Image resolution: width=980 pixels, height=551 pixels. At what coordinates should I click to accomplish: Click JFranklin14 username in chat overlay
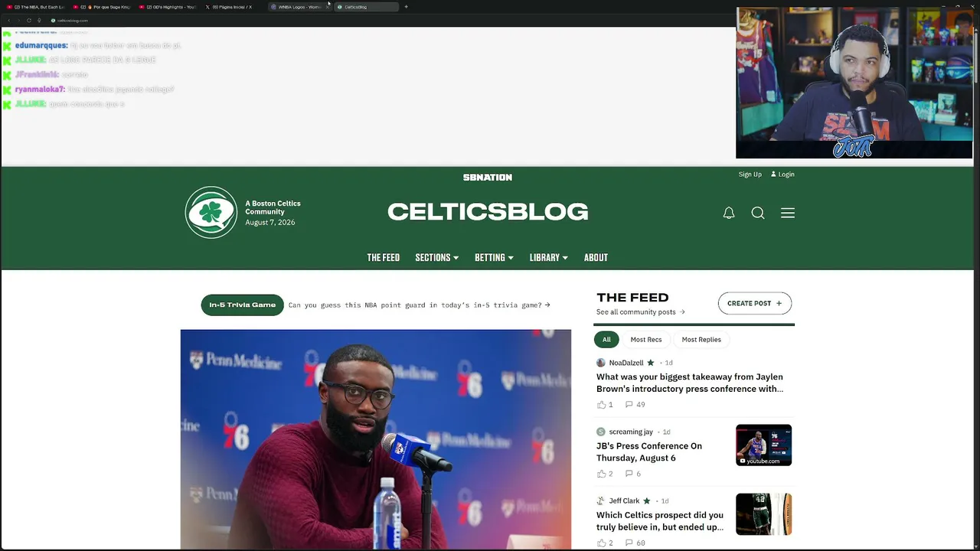point(38,75)
